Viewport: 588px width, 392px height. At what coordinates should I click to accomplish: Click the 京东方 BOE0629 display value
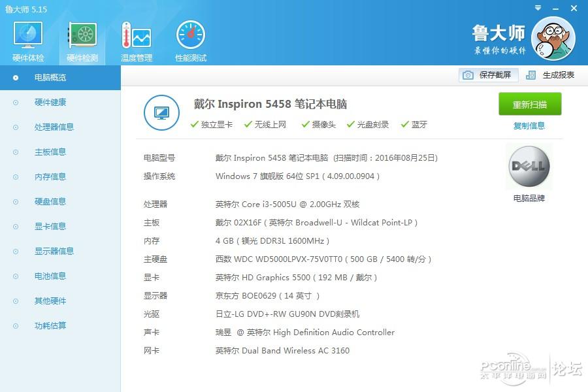point(267,296)
